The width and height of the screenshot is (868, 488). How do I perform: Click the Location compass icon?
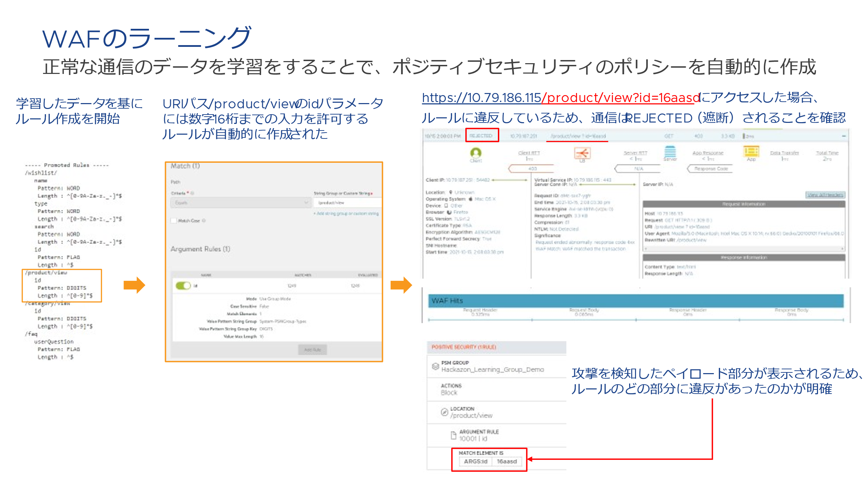[x=444, y=412]
